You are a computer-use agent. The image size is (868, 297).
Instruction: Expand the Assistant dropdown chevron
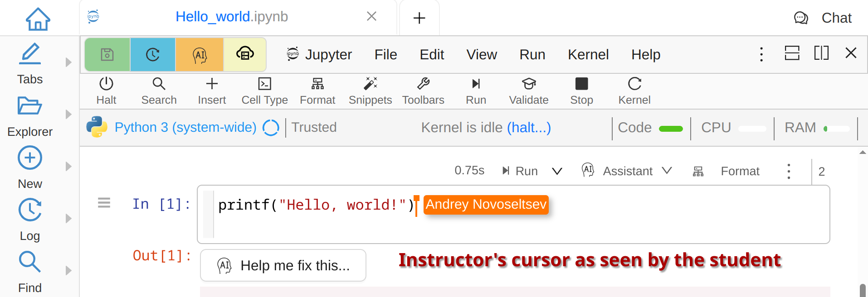point(667,171)
